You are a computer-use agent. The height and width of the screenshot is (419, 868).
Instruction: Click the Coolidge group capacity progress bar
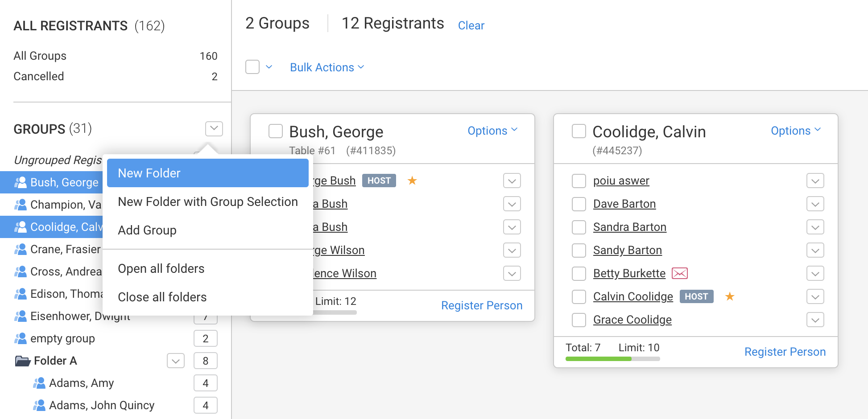612,359
